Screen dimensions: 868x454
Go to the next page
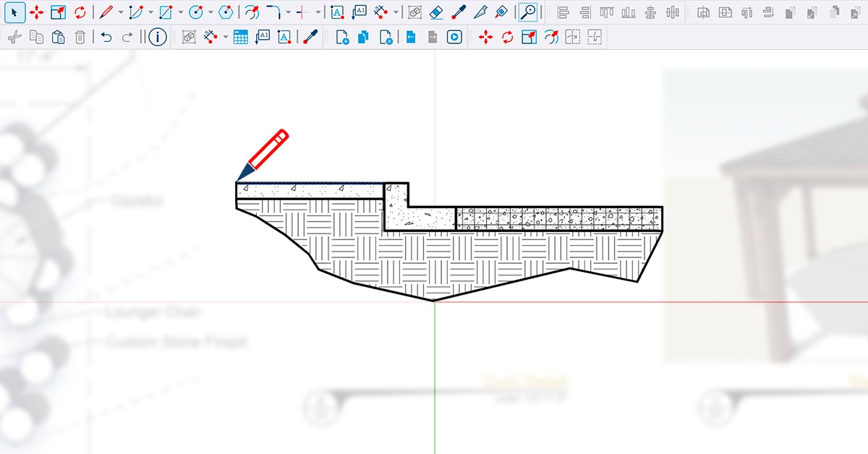tap(433, 37)
